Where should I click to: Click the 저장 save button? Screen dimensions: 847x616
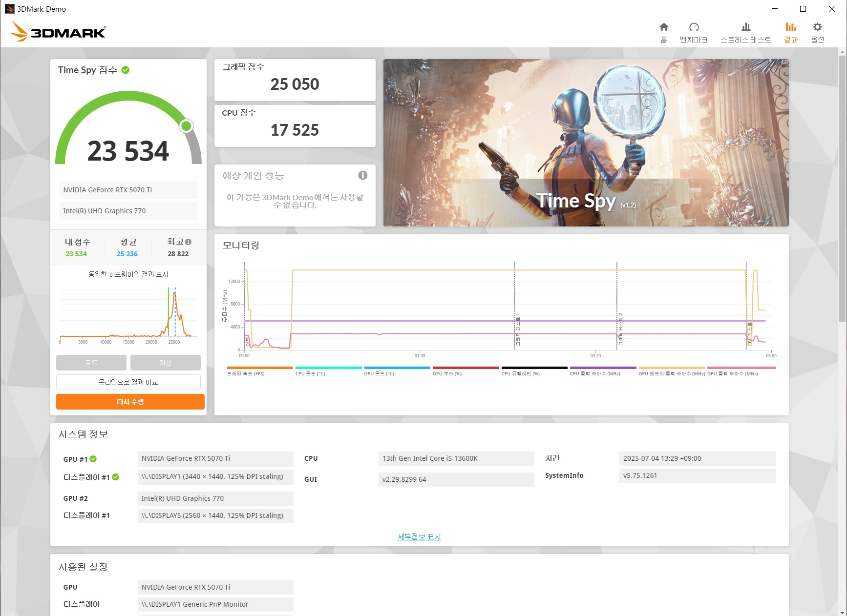tap(165, 363)
